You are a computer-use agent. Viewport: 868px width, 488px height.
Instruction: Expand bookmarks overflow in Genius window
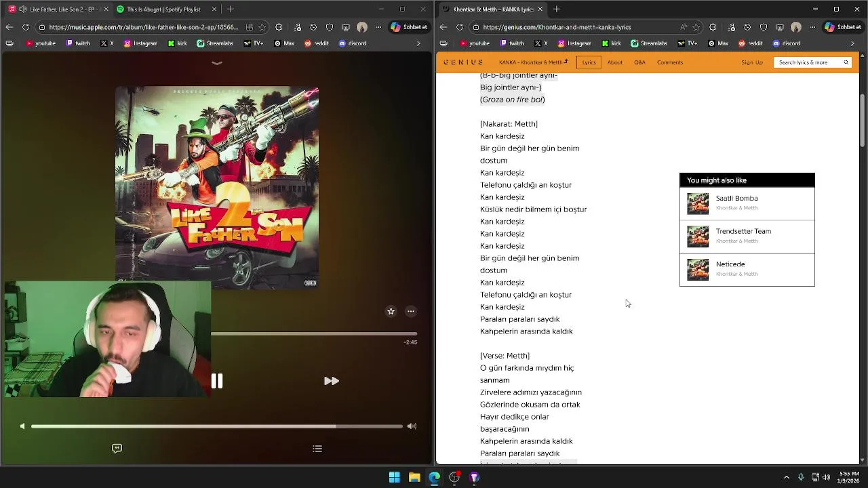point(852,43)
